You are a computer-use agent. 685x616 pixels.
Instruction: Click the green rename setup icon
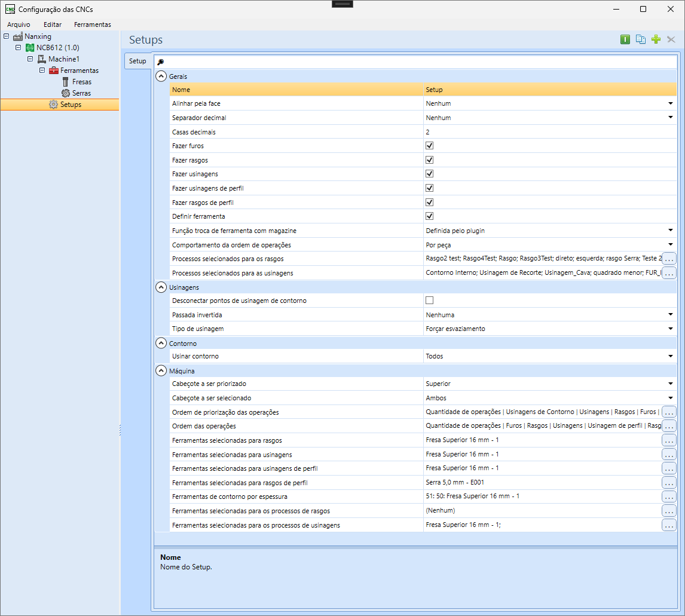pos(625,39)
